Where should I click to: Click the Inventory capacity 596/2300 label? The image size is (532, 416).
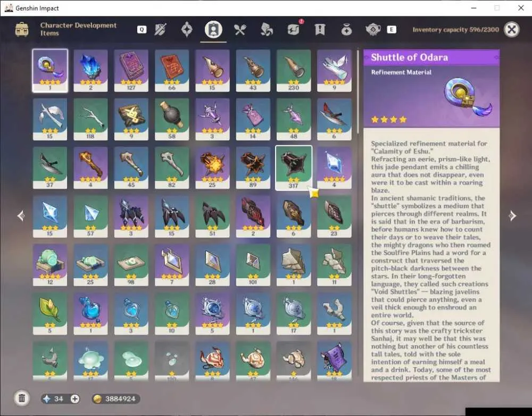456,29
